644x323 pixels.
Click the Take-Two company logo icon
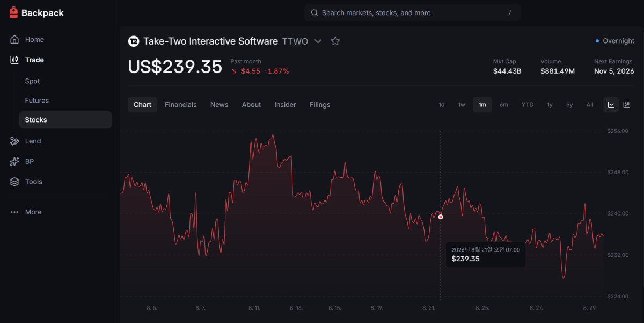(x=134, y=41)
